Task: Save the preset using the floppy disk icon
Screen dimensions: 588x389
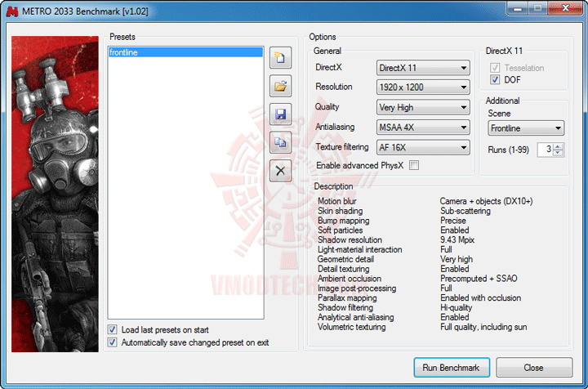Action: pos(280,114)
